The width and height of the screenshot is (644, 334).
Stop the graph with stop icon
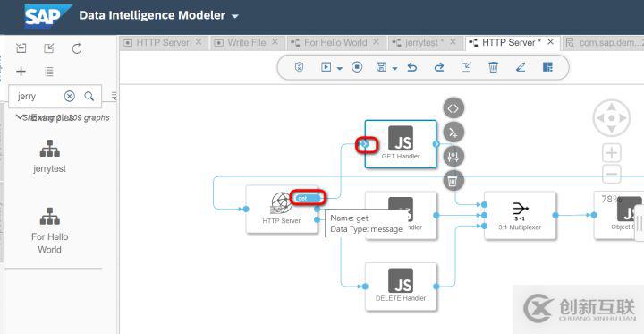pos(357,67)
